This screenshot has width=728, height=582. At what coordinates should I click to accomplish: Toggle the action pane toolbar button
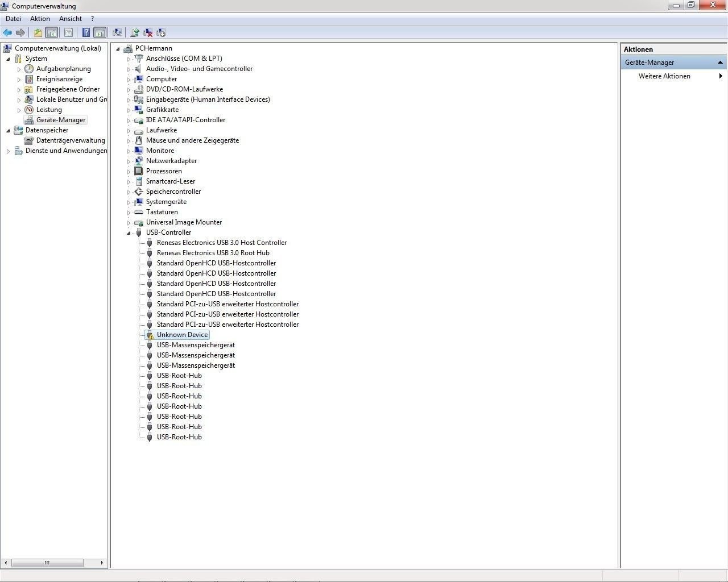click(100, 33)
